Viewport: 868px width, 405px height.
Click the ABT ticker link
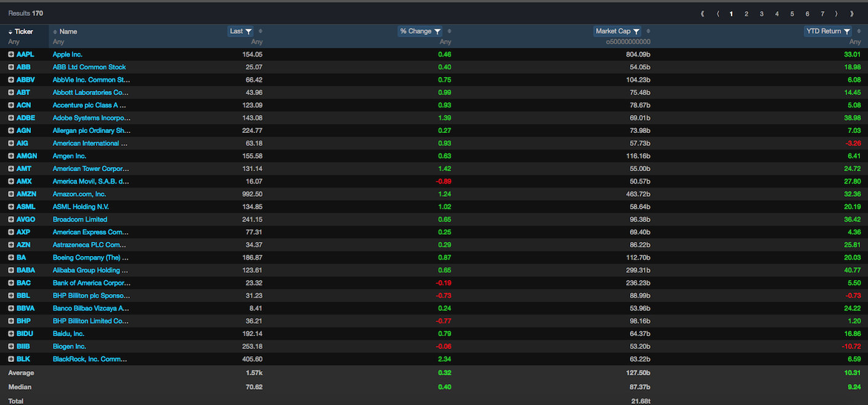23,92
